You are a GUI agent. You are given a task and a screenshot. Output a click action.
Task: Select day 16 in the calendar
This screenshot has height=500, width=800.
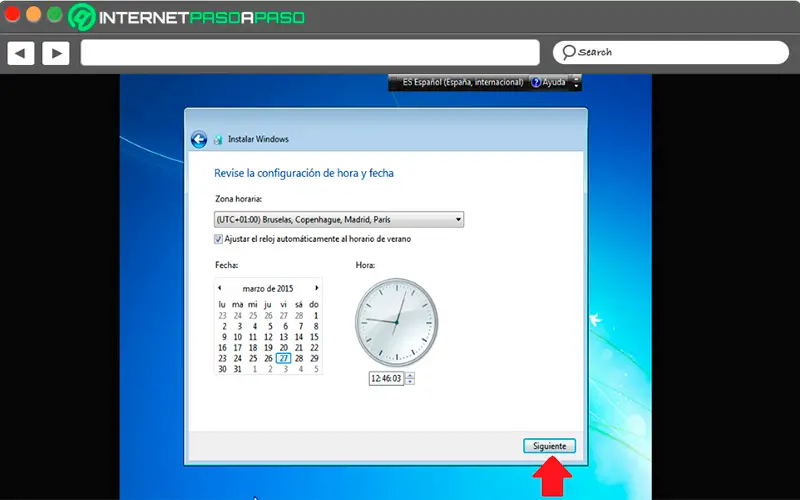[222, 348]
